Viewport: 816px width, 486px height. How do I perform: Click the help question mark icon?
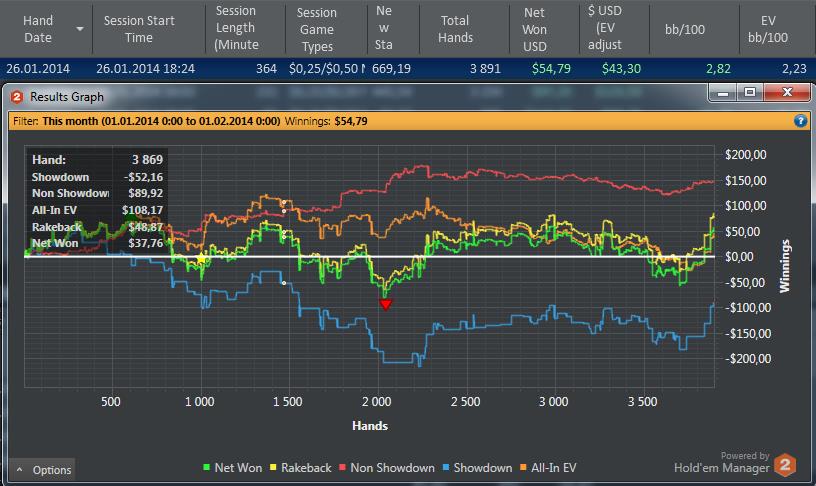(x=800, y=121)
